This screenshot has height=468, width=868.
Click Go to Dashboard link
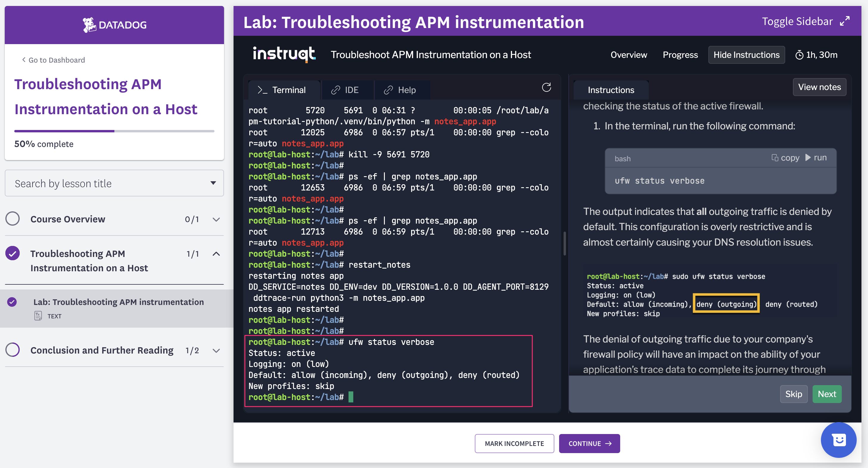(x=56, y=60)
